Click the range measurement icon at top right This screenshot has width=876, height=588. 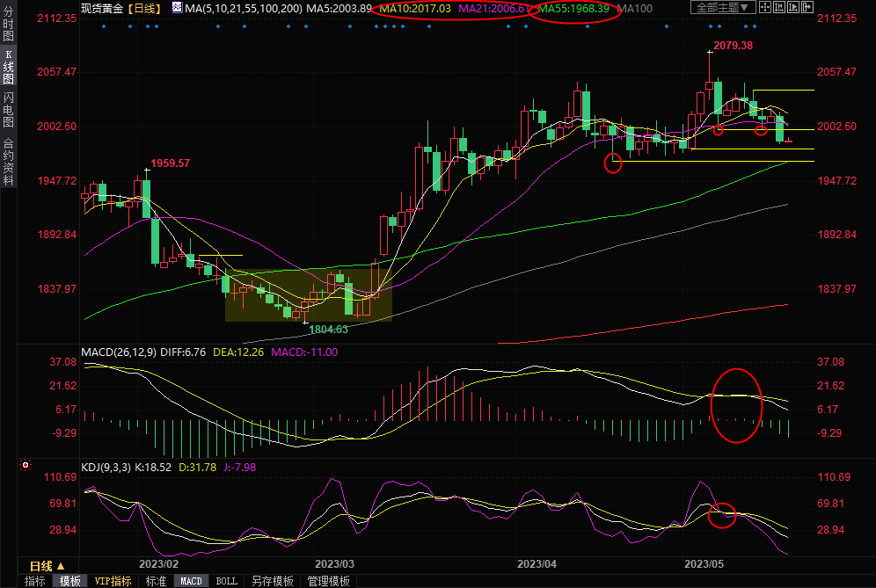(x=781, y=8)
